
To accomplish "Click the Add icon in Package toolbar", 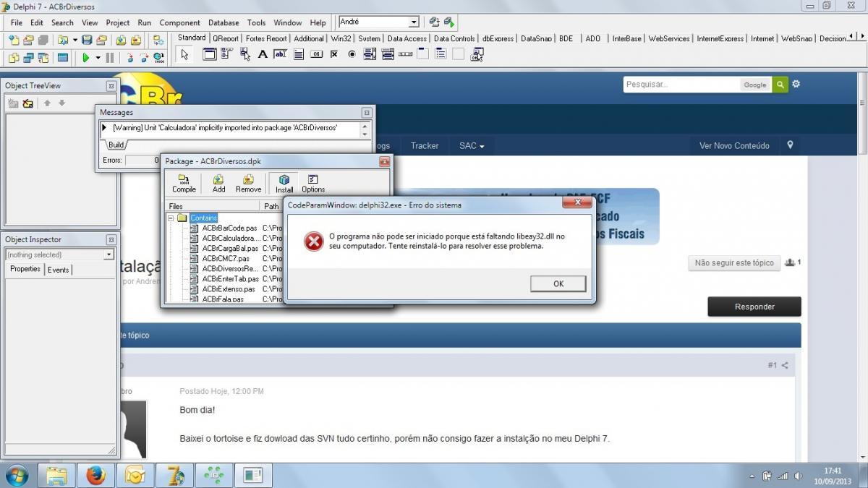I will tap(218, 184).
